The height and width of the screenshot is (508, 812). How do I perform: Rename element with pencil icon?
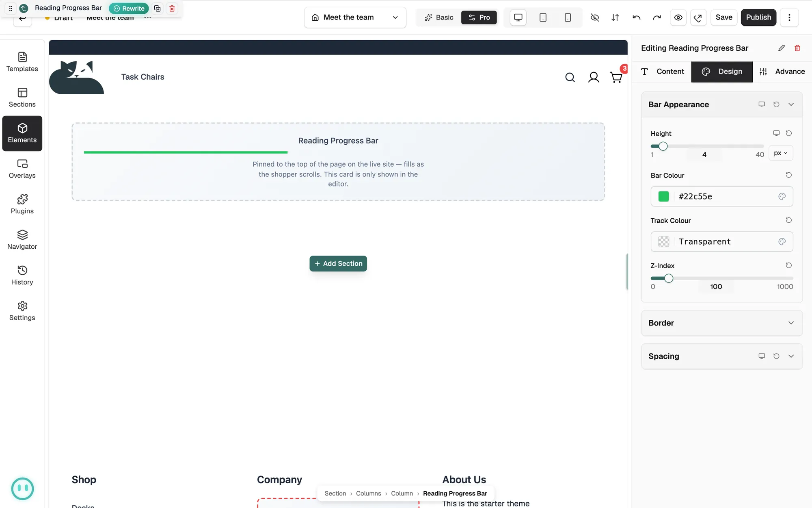pos(781,48)
